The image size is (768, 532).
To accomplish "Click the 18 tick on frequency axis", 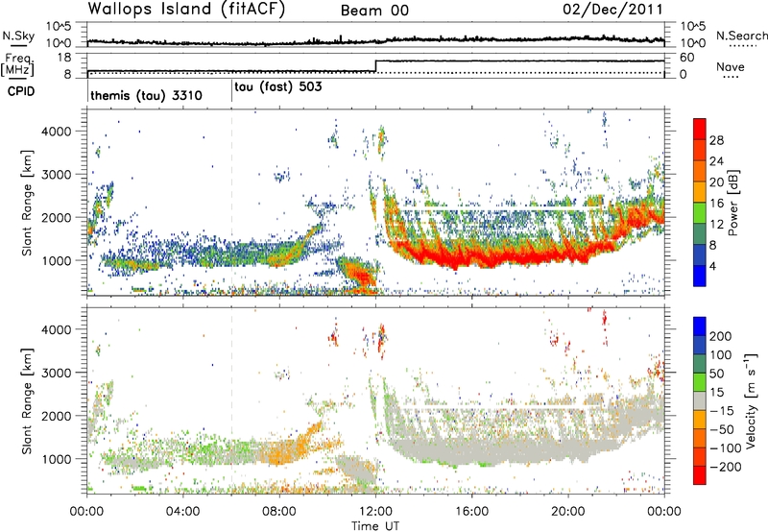I will [64, 58].
